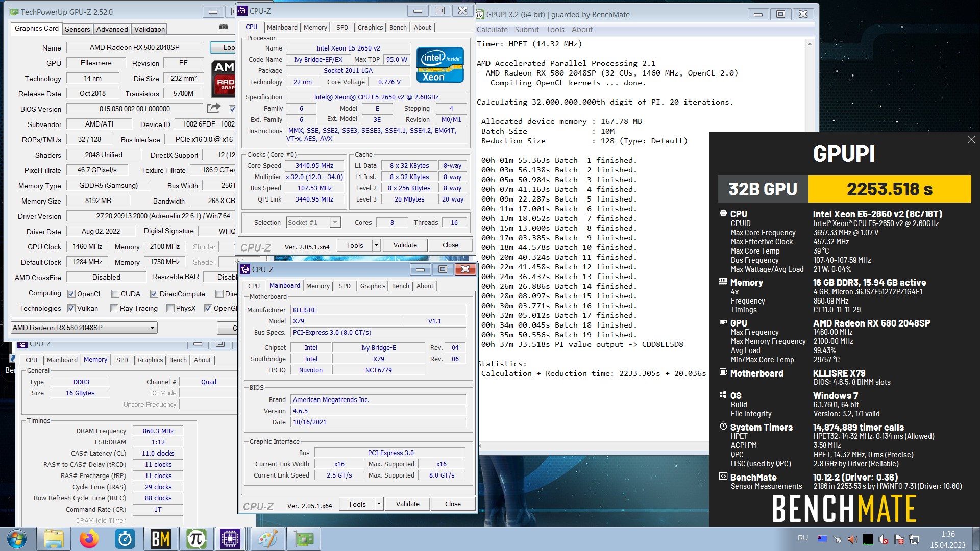Close the BenchMate GPUPI result overlay
The width and height of the screenshot is (980, 551).
(x=971, y=139)
